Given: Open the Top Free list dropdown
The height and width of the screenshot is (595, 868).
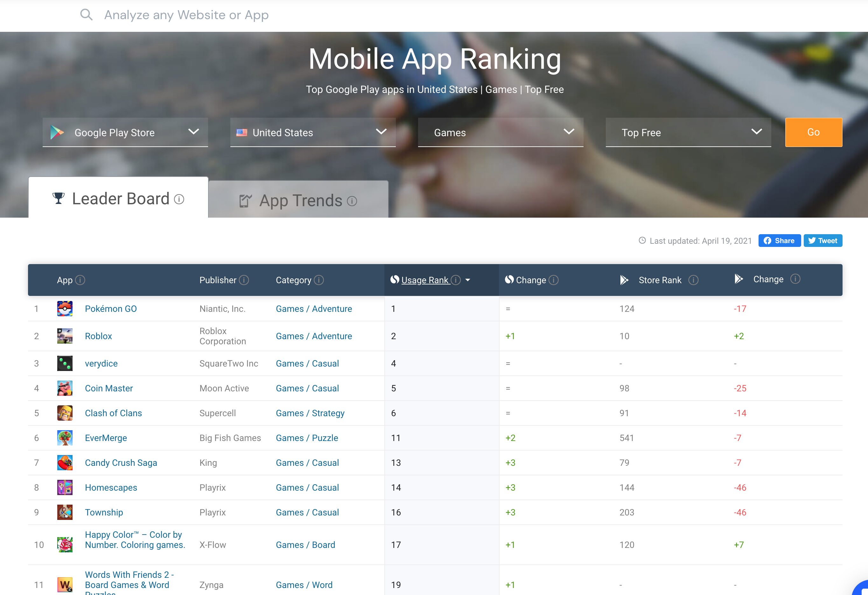Looking at the screenshot, I should click(688, 132).
